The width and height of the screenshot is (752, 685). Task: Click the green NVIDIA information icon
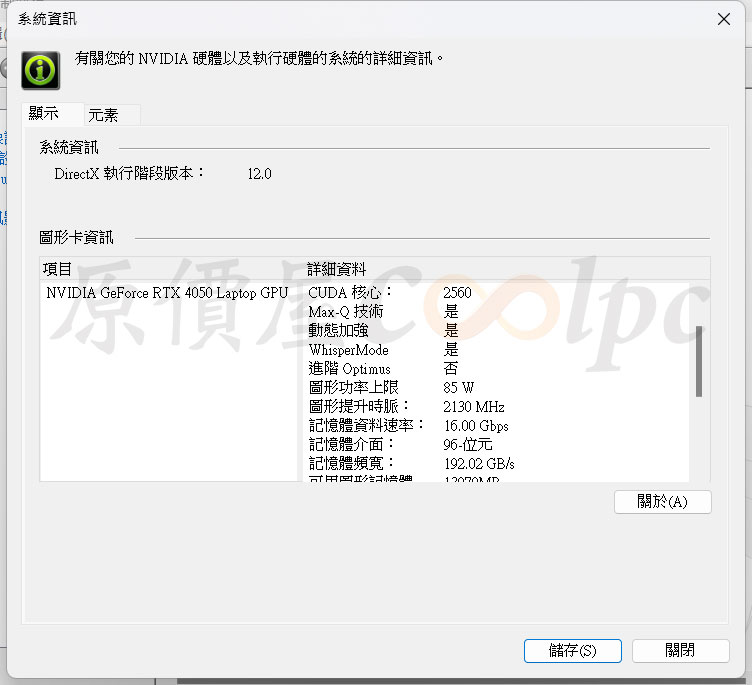click(x=40, y=71)
